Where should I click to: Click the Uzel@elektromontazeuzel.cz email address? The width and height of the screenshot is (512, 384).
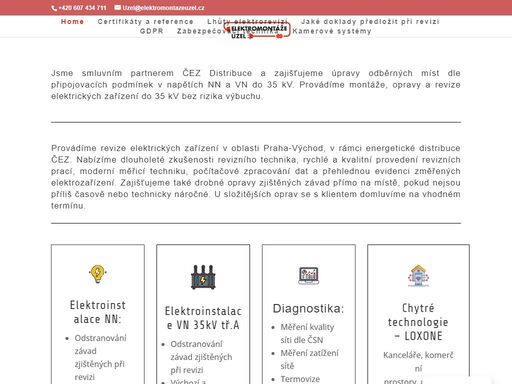click(x=163, y=8)
